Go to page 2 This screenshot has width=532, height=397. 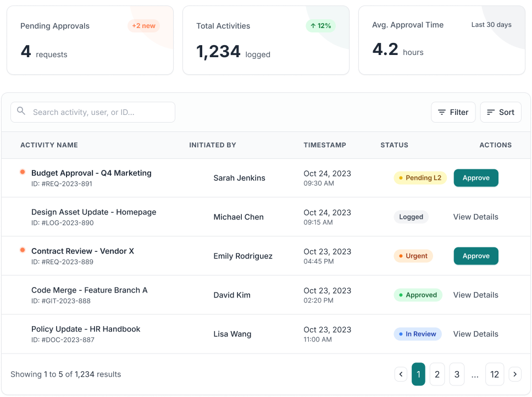pos(437,374)
